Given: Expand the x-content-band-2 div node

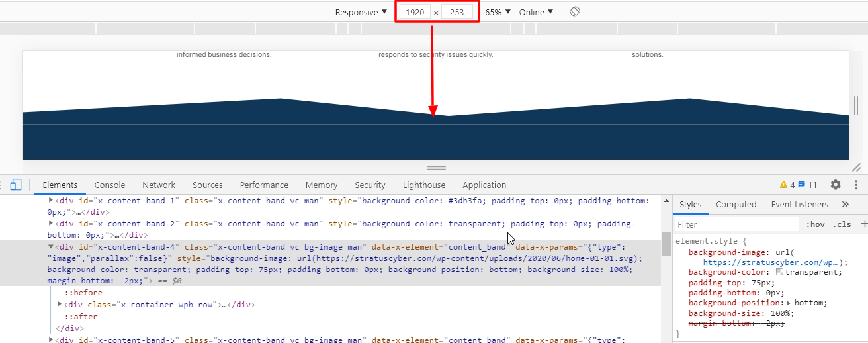Looking at the screenshot, I should 52,224.
